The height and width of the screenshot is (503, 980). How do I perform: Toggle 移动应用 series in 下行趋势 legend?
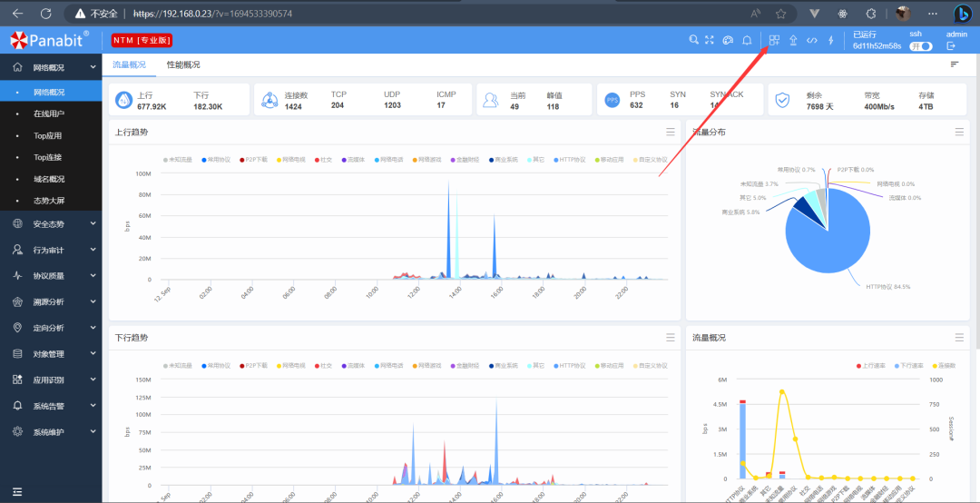(x=610, y=365)
